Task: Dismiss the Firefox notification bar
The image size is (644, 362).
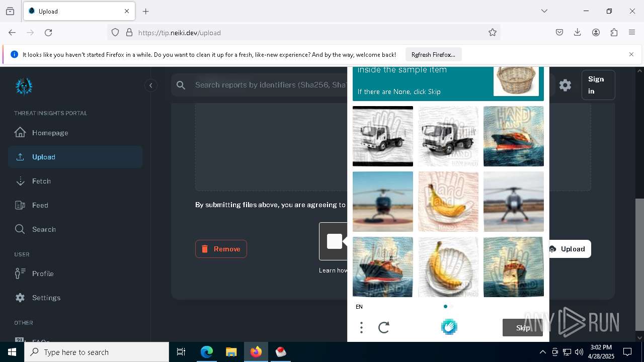Action: coord(631,54)
